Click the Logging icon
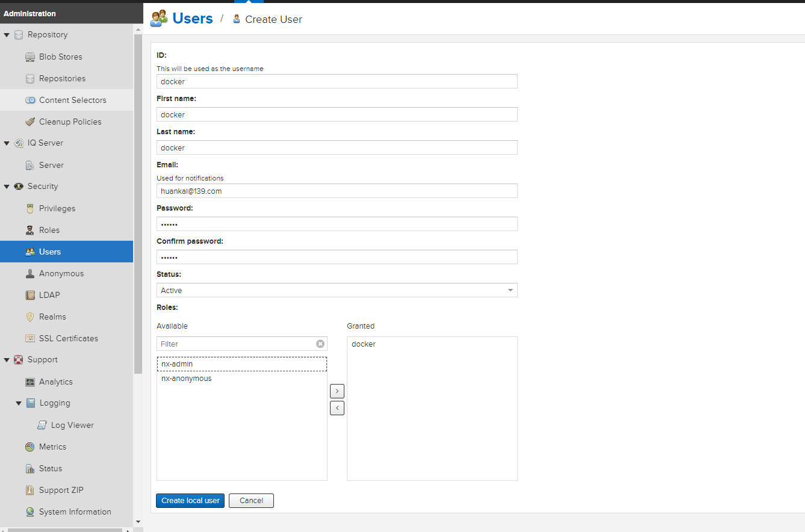This screenshot has height=532, width=805. click(x=31, y=403)
